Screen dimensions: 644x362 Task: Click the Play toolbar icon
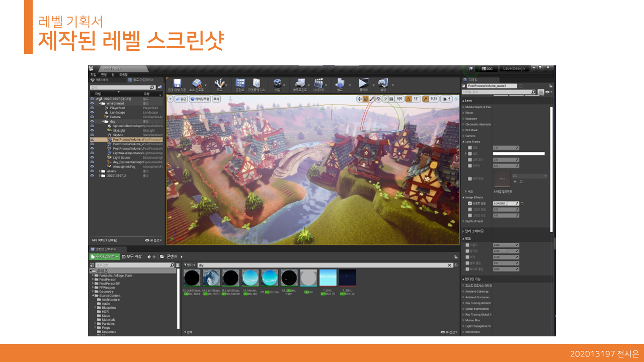(363, 83)
